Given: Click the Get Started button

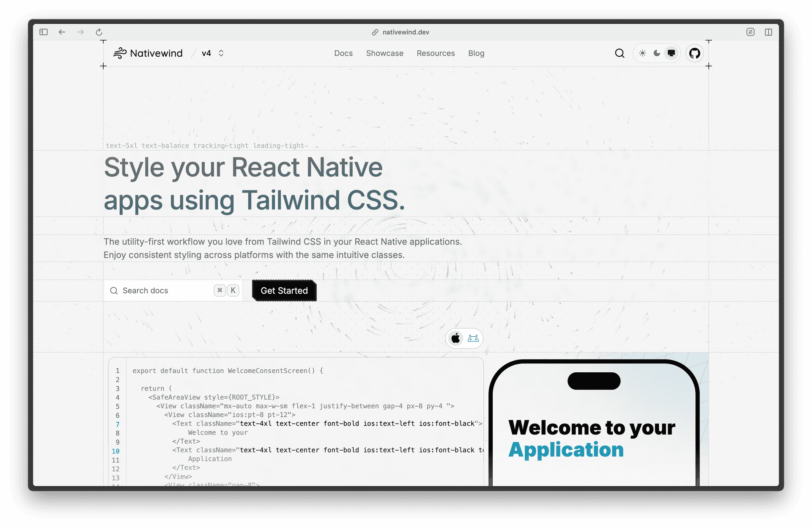Looking at the screenshot, I should (284, 291).
